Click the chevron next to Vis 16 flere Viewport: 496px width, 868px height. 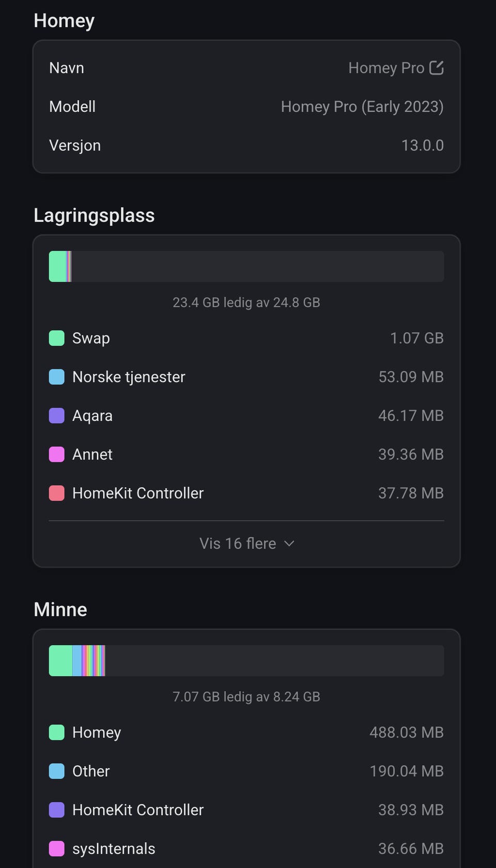pyautogui.click(x=289, y=544)
